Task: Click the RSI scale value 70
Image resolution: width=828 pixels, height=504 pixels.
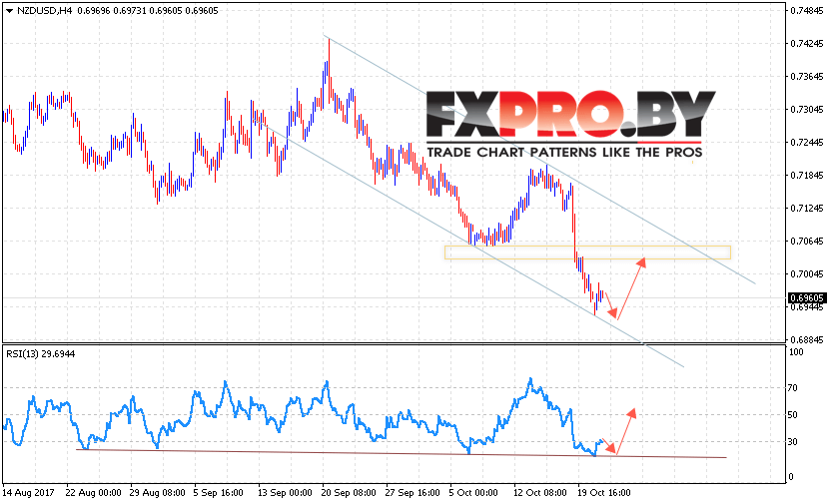Action: (x=793, y=388)
